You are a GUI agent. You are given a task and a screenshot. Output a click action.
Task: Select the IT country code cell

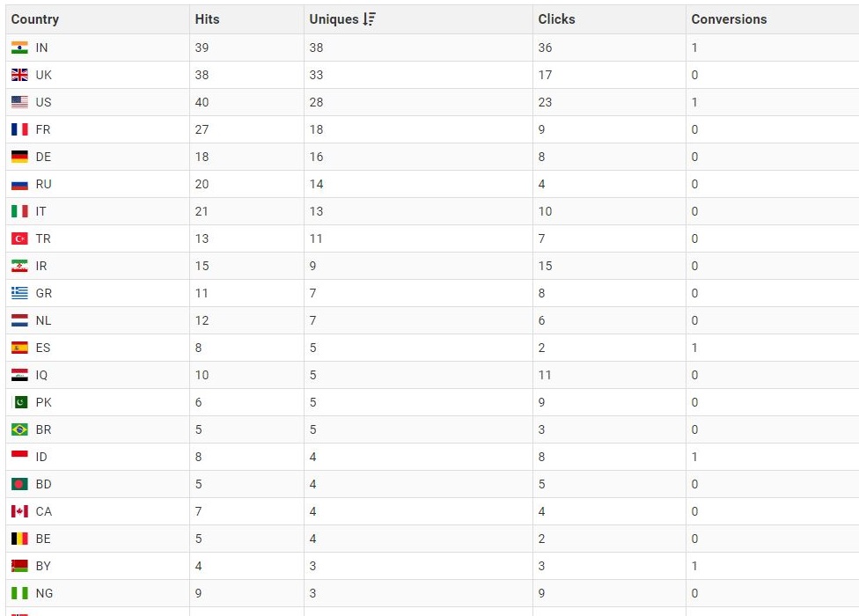point(41,211)
